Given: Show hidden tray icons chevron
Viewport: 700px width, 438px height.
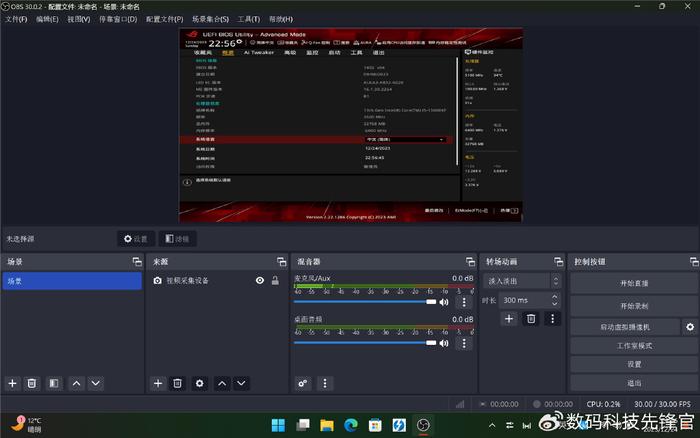Looking at the screenshot, I should point(492,425).
